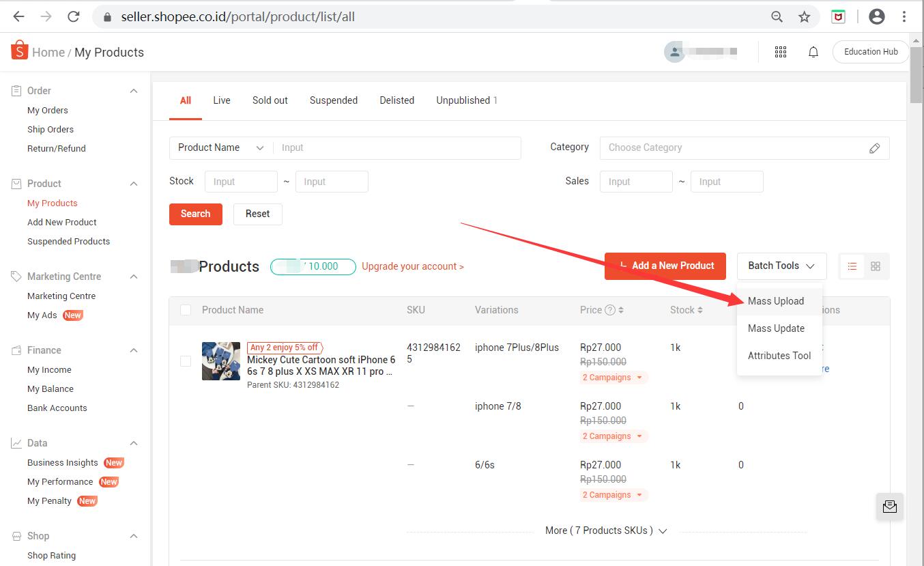The height and width of the screenshot is (566, 924).
Task: Click Add a New Product button
Action: pos(666,266)
